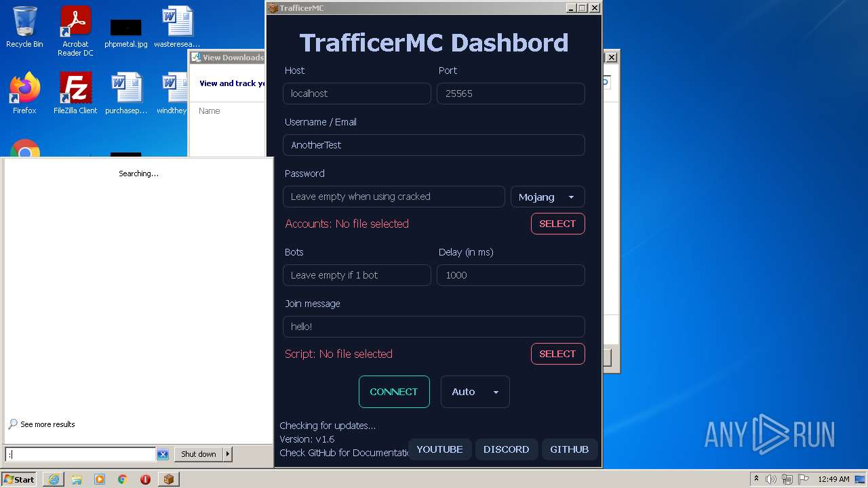Image resolution: width=868 pixels, height=488 pixels.
Task: Open the YOUTUBE link button
Action: point(439,449)
